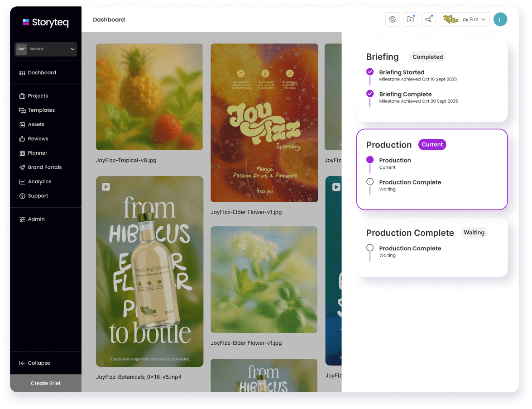Click the Create Brief button
The width and height of the screenshot is (532, 409).
[x=45, y=383]
